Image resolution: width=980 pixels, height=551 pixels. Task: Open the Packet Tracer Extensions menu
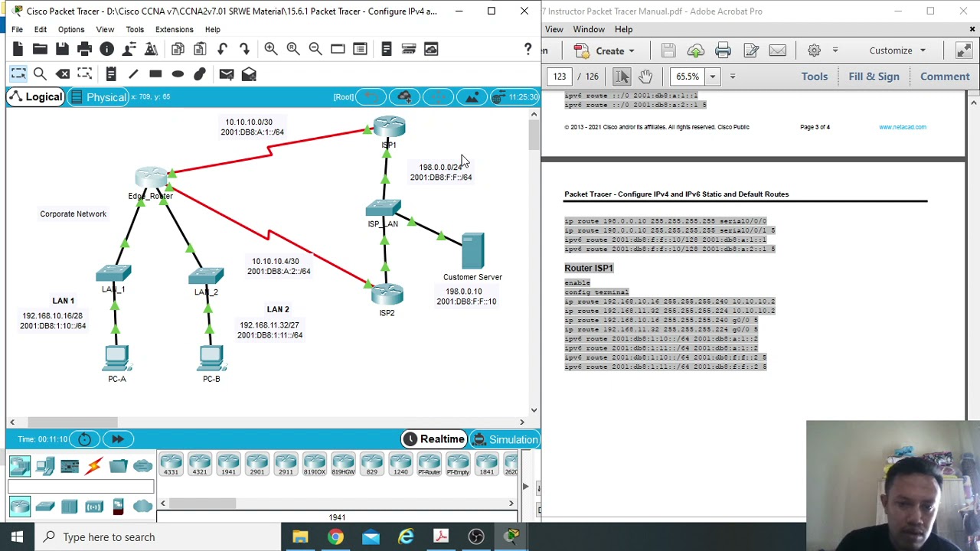tap(175, 30)
